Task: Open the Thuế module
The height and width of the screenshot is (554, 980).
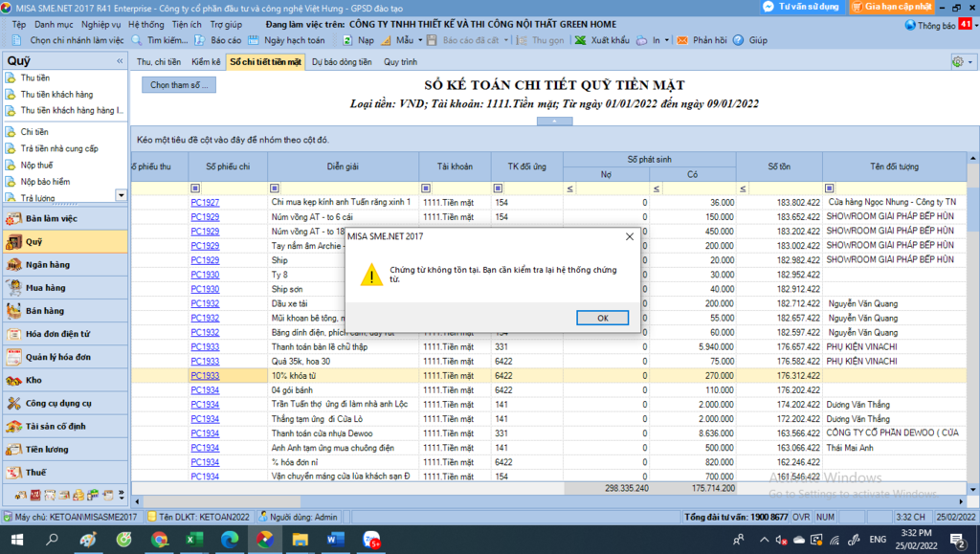Action: tap(65, 473)
